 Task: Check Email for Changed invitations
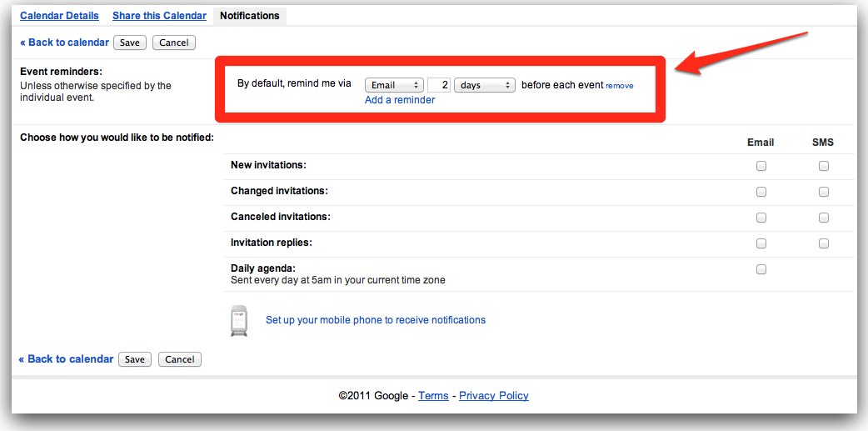pyautogui.click(x=761, y=192)
